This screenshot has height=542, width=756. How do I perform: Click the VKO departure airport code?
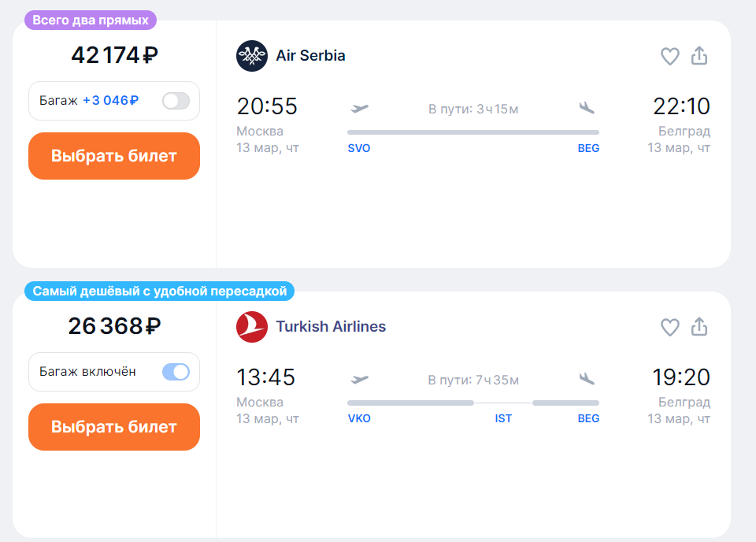tap(359, 419)
